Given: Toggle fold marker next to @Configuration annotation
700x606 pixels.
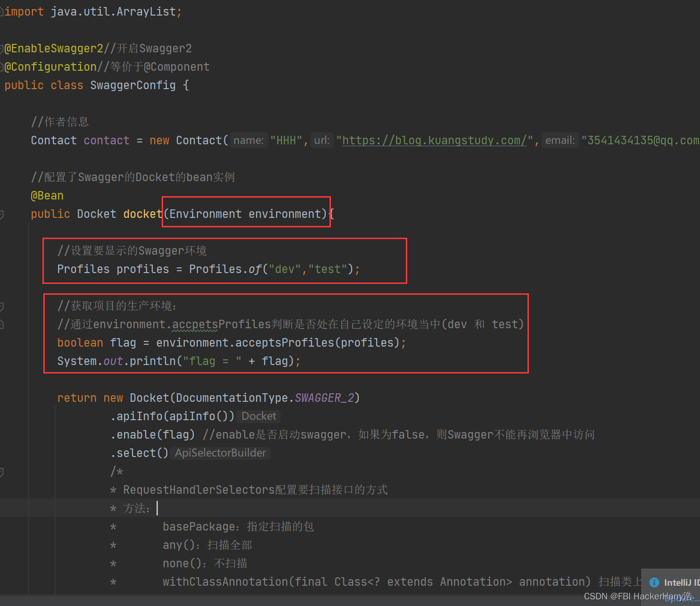Looking at the screenshot, I should [x=1, y=67].
